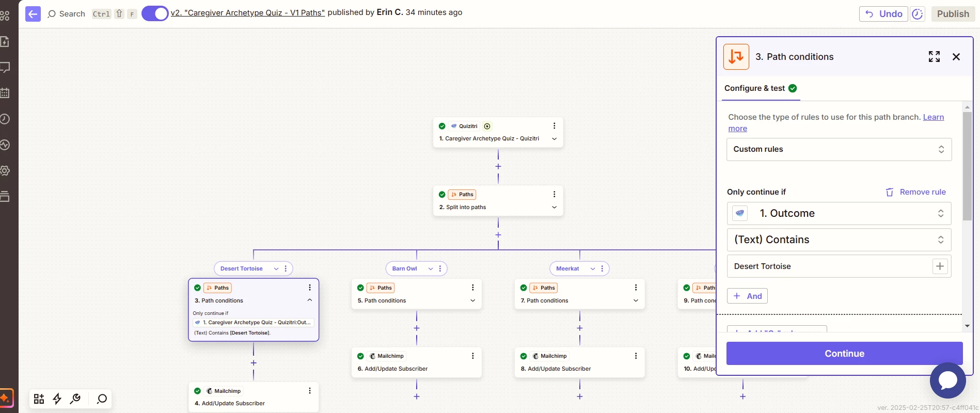
Task: Click Remove rule
Action: pos(916,192)
